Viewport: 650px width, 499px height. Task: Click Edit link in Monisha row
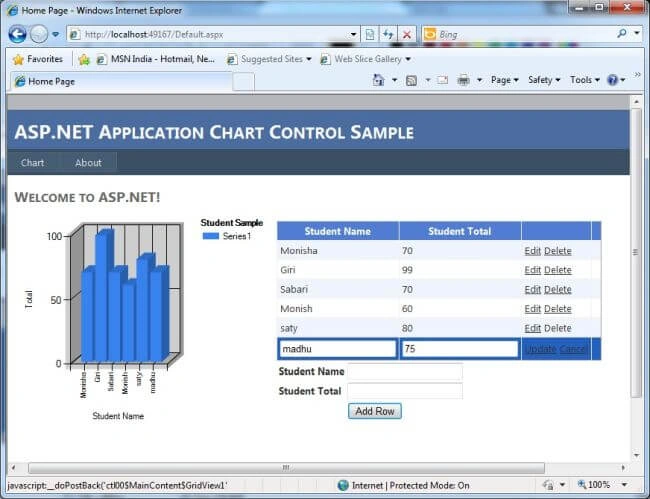pos(532,251)
